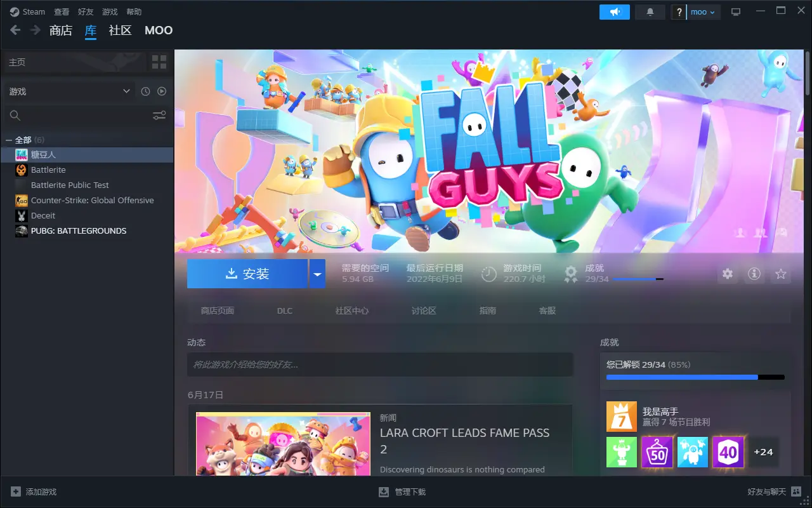Collapse the 全部 category
Image resolution: width=812 pixels, height=508 pixels.
pyautogui.click(x=9, y=140)
